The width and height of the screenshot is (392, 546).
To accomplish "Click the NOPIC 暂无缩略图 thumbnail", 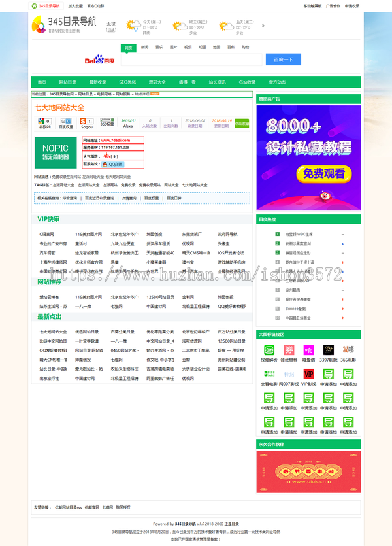I will 56,152.
